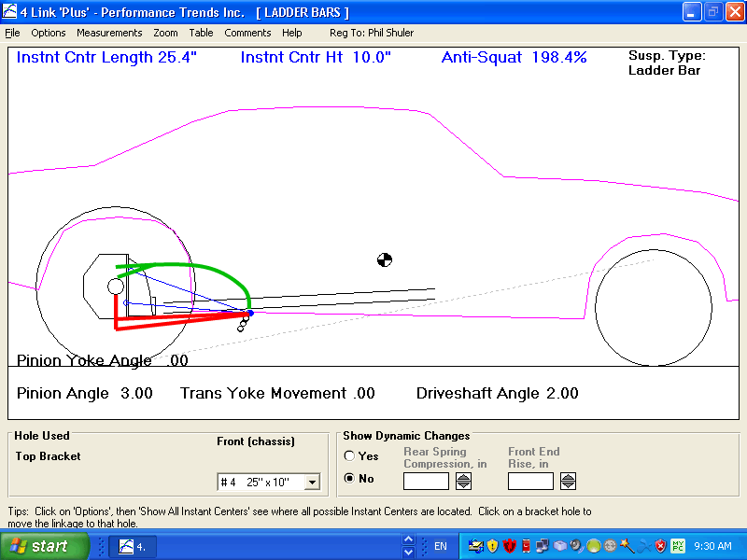This screenshot has height=560, width=747.
Task: Click the Top Bracket label
Action: pos(48,456)
